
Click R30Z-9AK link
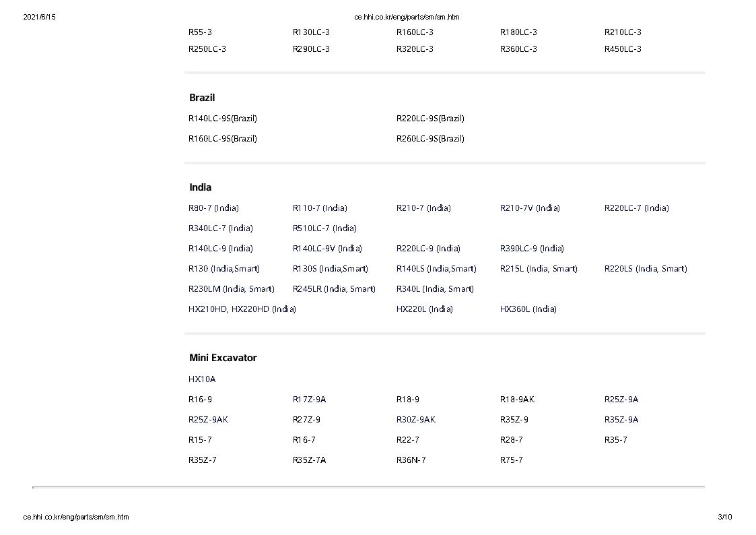click(x=415, y=420)
